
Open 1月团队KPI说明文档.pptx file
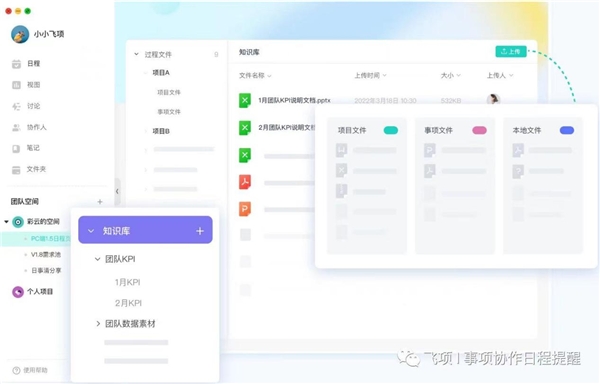294,100
